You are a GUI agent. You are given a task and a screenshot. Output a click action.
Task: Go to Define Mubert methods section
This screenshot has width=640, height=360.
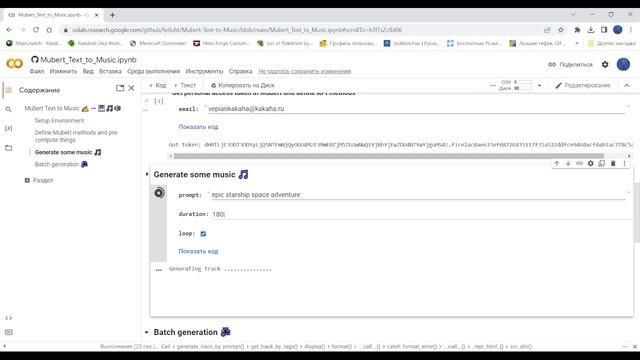click(76, 136)
